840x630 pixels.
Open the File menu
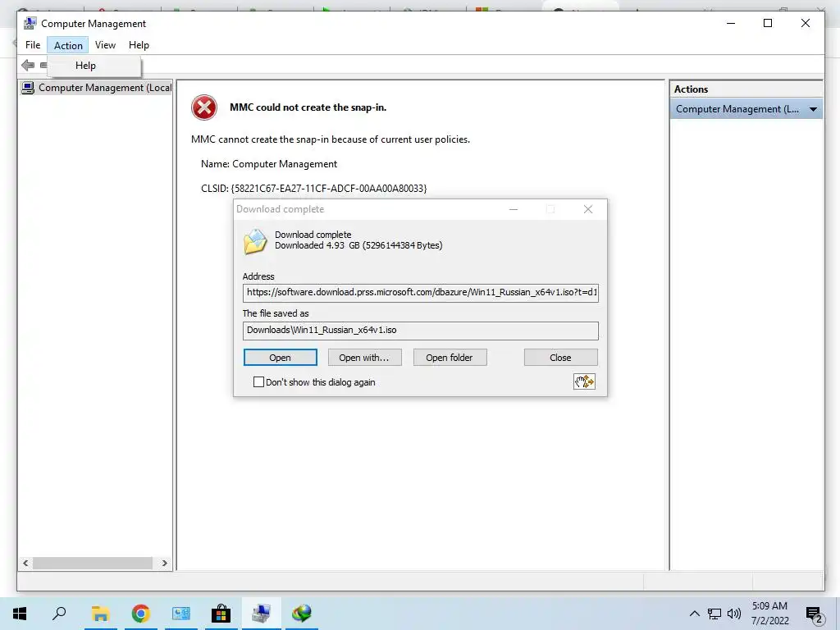pos(33,45)
